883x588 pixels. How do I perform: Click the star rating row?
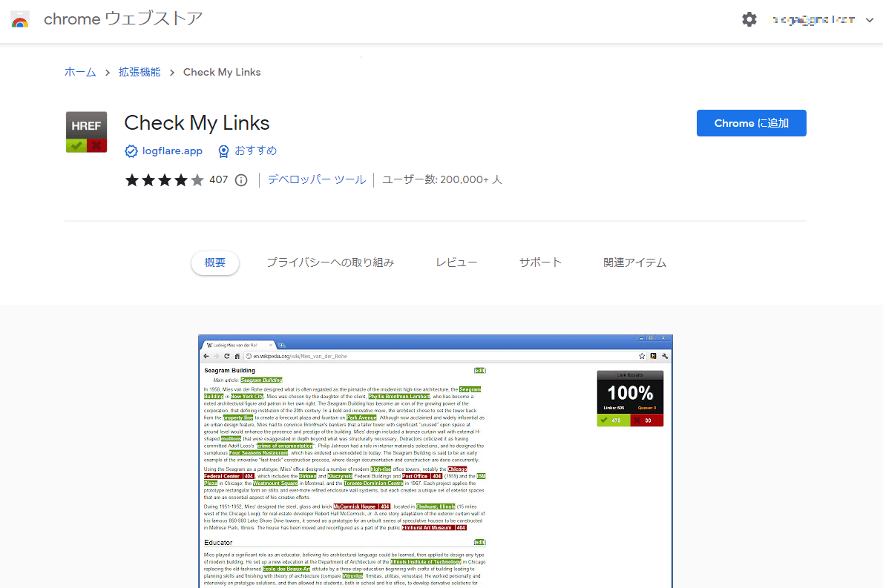point(164,180)
